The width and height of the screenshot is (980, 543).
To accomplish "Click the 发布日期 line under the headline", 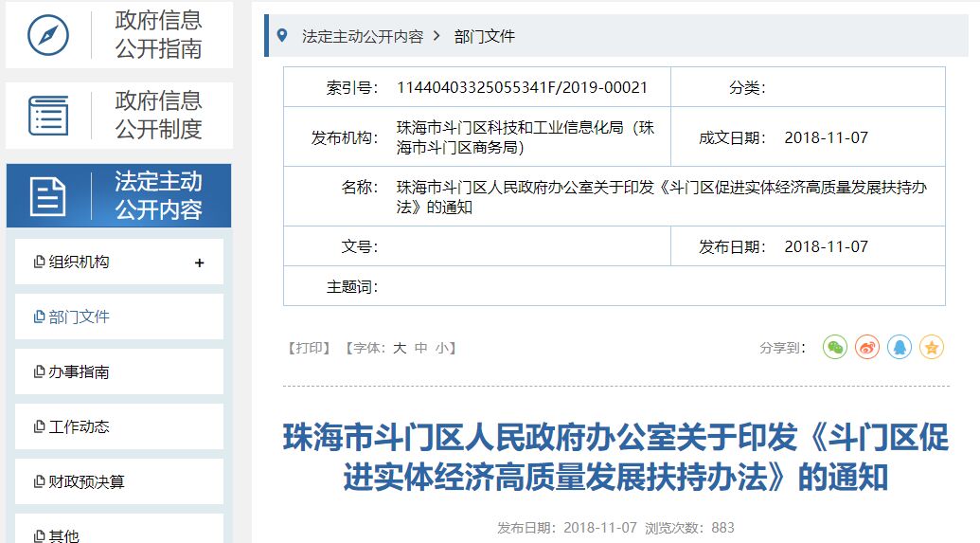I will point(567,528).
